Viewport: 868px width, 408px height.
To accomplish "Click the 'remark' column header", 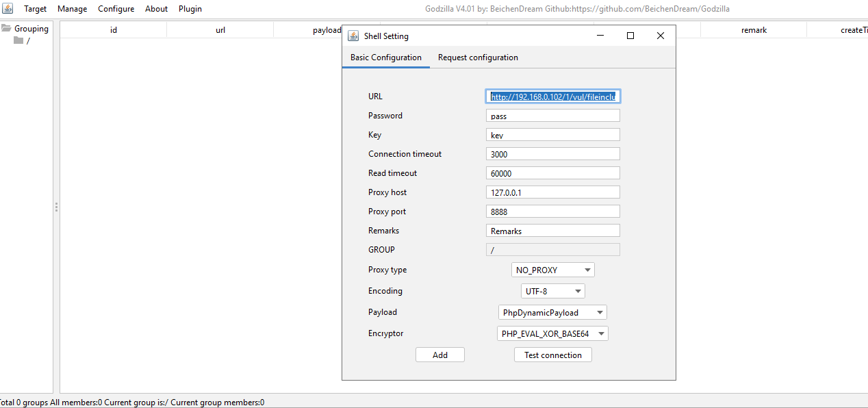I will 754,29.
